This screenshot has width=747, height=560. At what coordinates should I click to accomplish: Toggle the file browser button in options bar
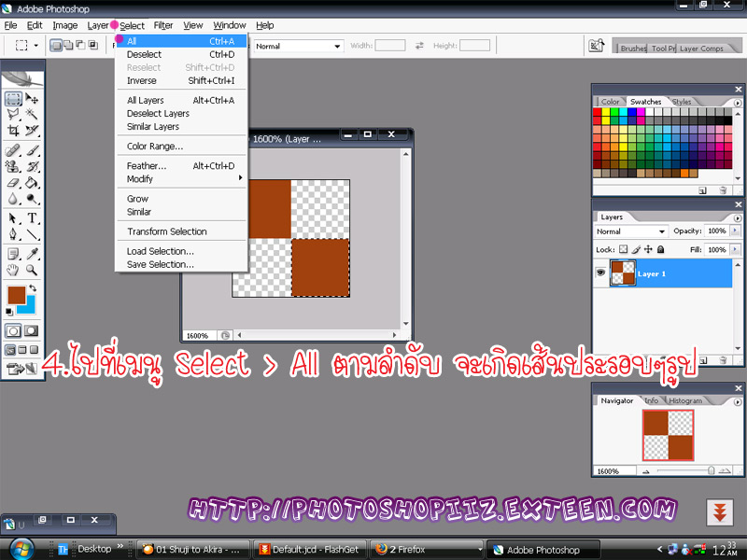597,46
